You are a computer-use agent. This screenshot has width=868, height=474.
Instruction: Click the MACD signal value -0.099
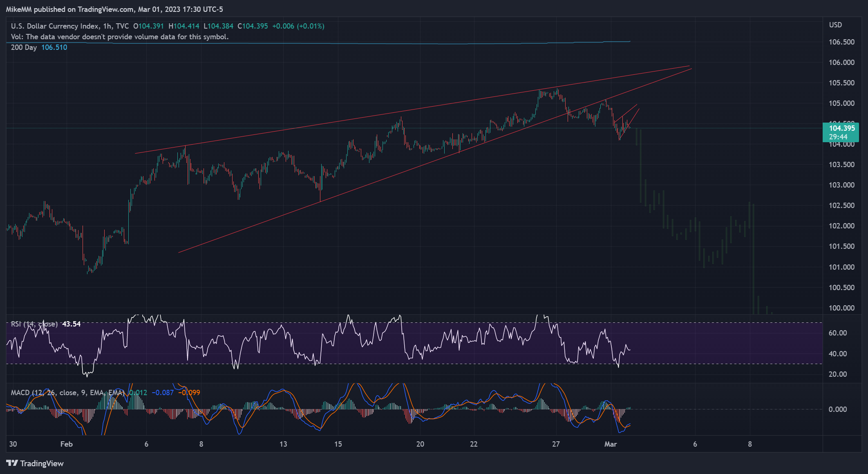[189, 393]
